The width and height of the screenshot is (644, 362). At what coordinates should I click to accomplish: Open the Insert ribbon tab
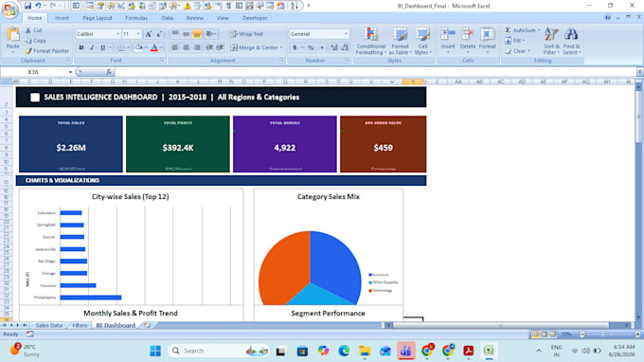pyautogui.click(x=62, y=18)
